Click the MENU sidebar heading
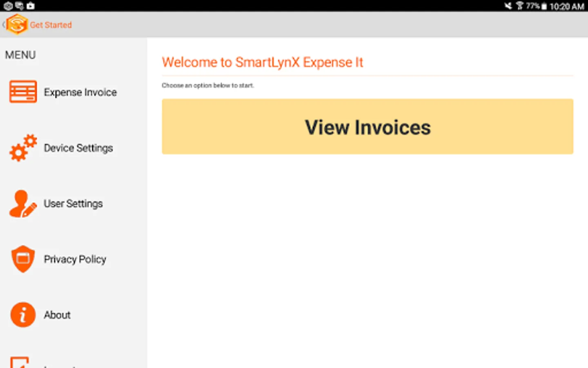This screenshot has height=368, width=588. point(20,55)
